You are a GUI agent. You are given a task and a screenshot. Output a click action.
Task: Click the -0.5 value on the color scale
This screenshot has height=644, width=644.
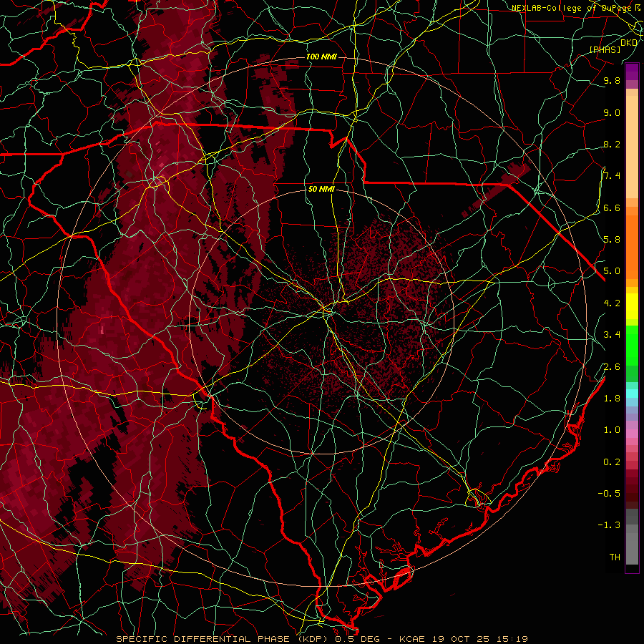click(609, 494)
